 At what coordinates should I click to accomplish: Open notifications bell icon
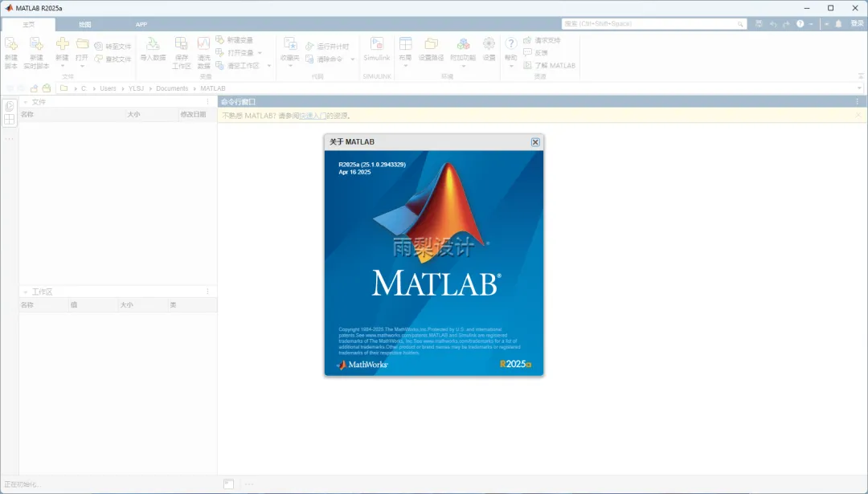click(x=838, y=24)
